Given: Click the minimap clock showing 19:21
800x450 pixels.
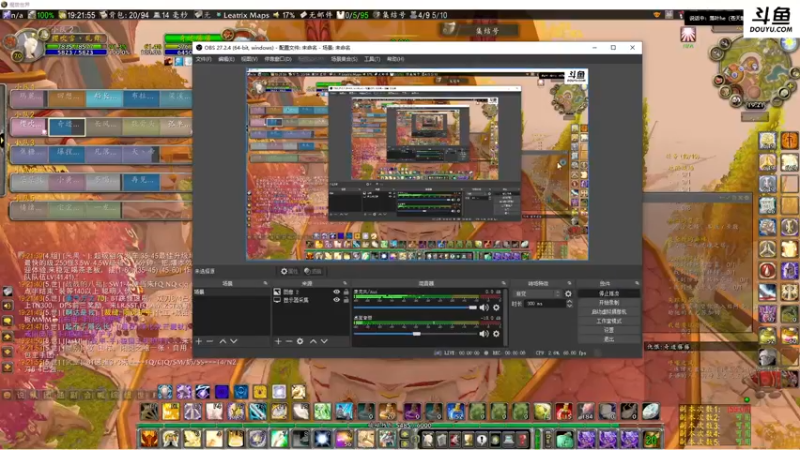Looking at the screenshot, I should tap(755, 105).
